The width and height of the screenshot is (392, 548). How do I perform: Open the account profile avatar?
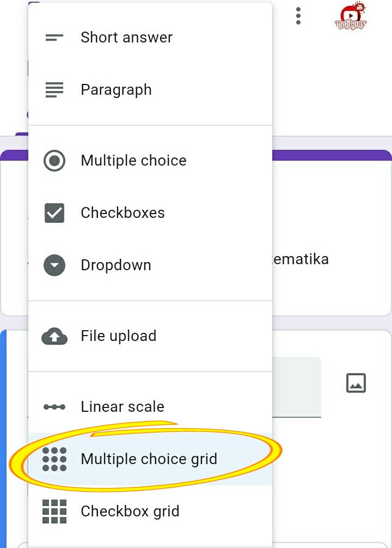tap(351, 16)
